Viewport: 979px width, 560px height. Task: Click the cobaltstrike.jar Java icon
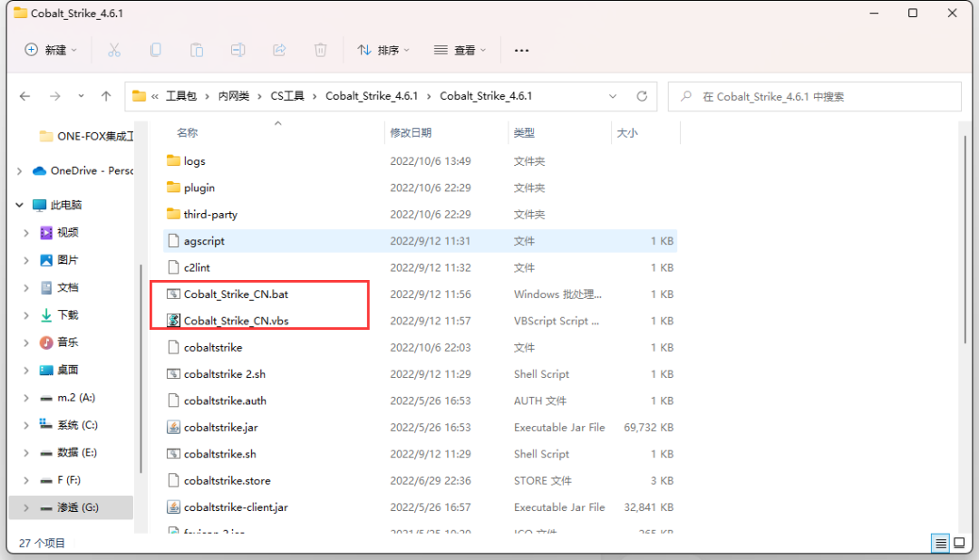(x=173, y=427)
